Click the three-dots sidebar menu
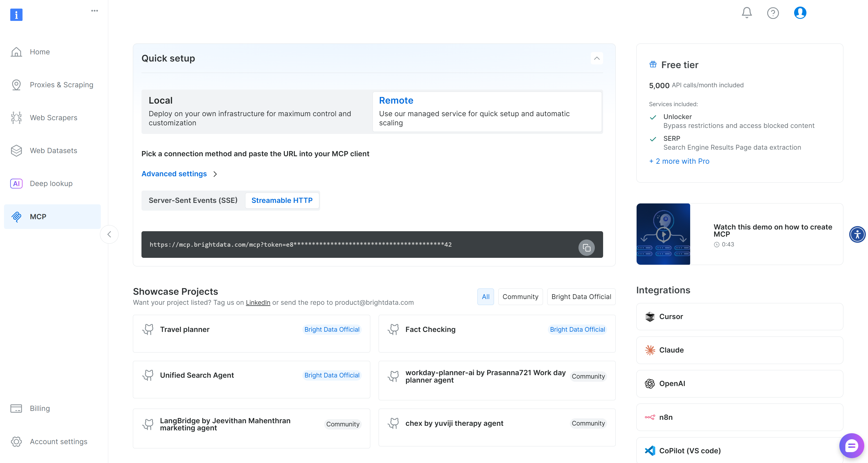The image size is (868, 463). click(x=94, y=11)
